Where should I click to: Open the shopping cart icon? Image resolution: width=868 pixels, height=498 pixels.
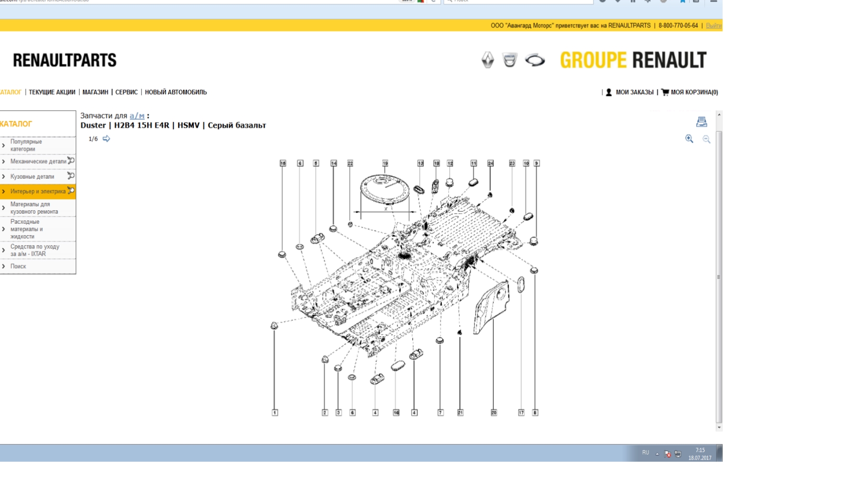click(665, 92)
